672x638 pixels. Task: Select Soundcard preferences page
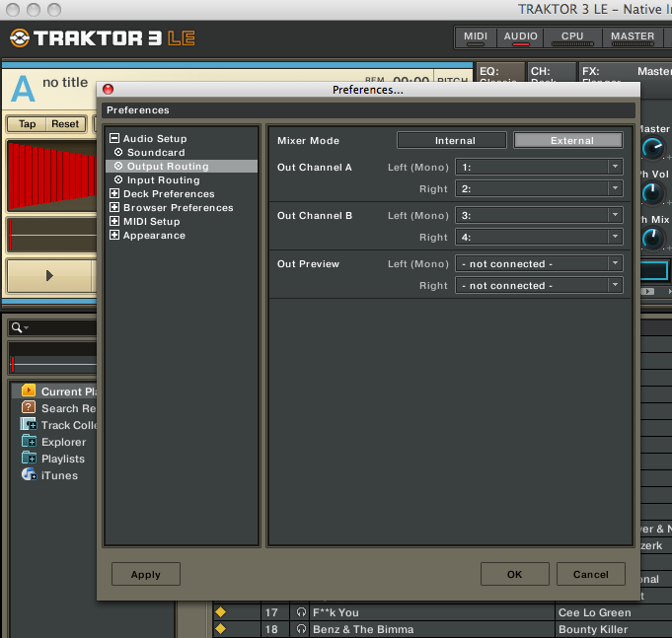[156, 153]
